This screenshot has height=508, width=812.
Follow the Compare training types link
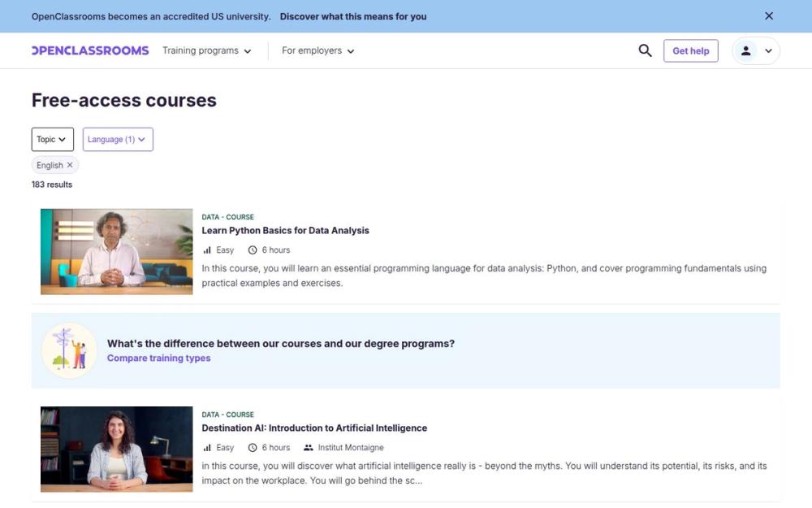(158, 358)
